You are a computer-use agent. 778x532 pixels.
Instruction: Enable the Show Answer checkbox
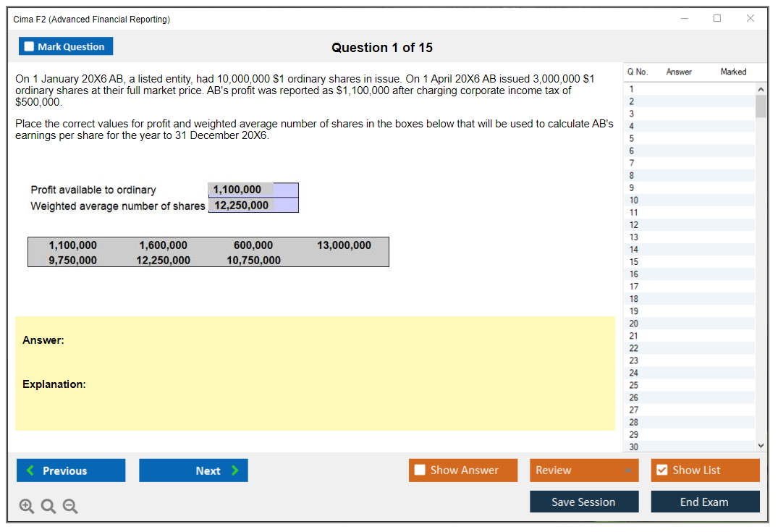[420, 470]
